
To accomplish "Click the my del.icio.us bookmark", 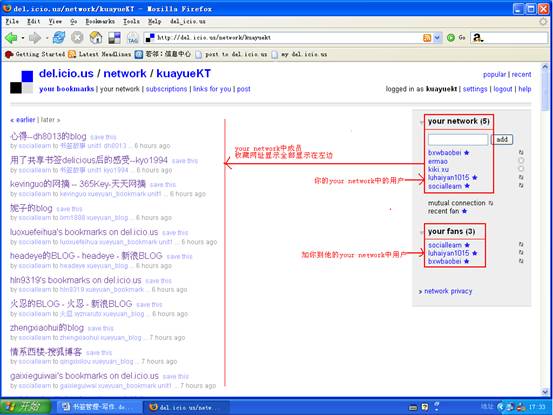I will pyautogui.click(x=299, y=54).
